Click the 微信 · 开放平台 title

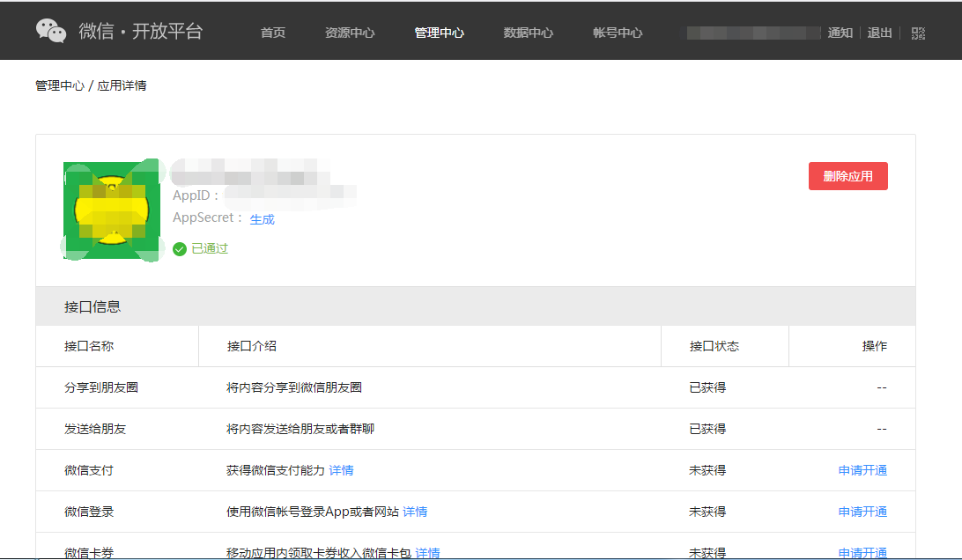point(140,32)
